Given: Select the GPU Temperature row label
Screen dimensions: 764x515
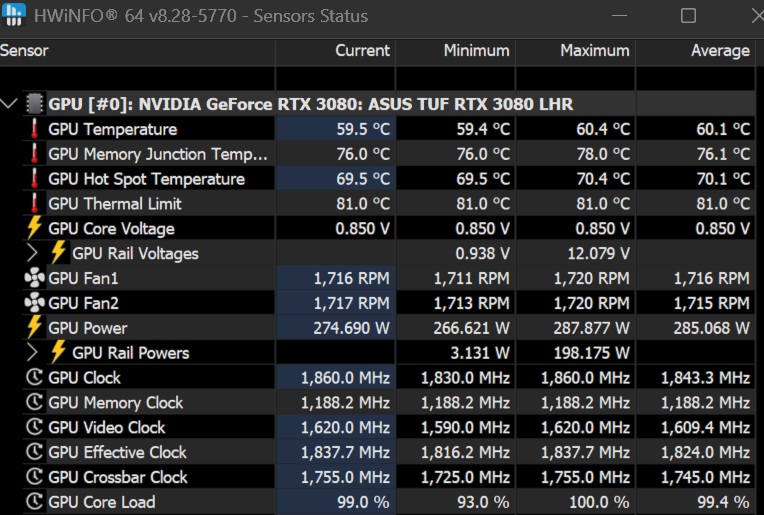Looking at the screenshot, I should [x=113, y=130].
